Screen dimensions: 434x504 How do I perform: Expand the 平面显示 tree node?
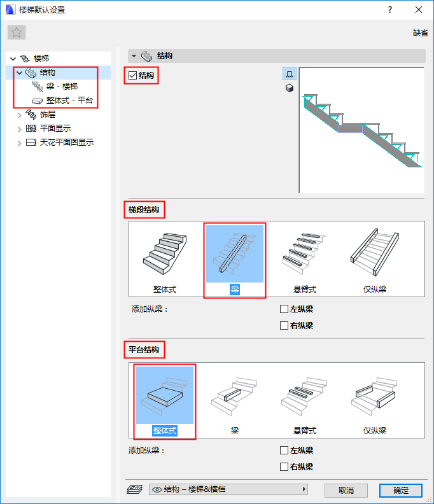point(19,129)
